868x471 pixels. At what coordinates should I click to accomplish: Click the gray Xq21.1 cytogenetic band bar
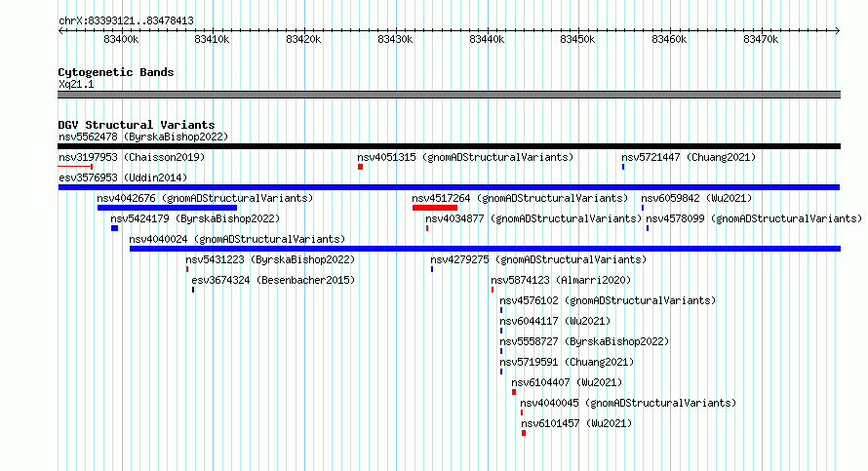[449, 95]
